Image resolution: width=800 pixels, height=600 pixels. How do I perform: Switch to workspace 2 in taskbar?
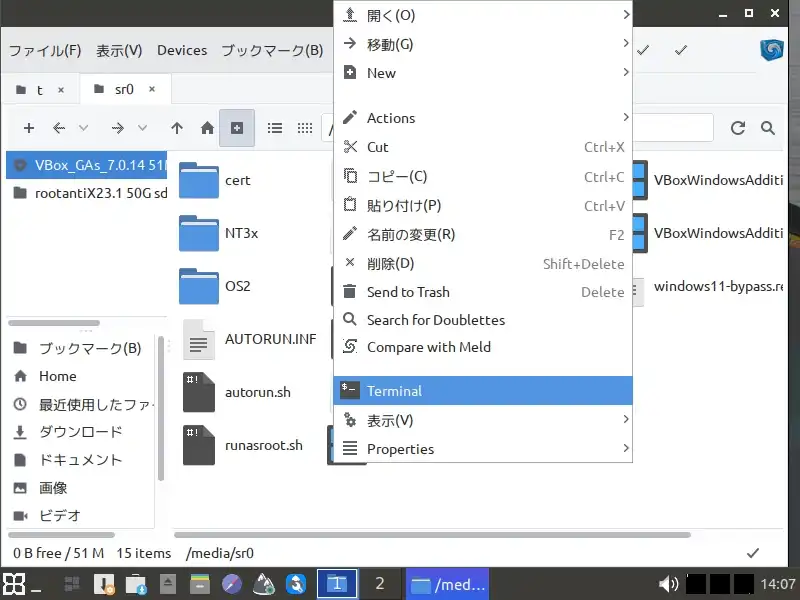point(379,584)
